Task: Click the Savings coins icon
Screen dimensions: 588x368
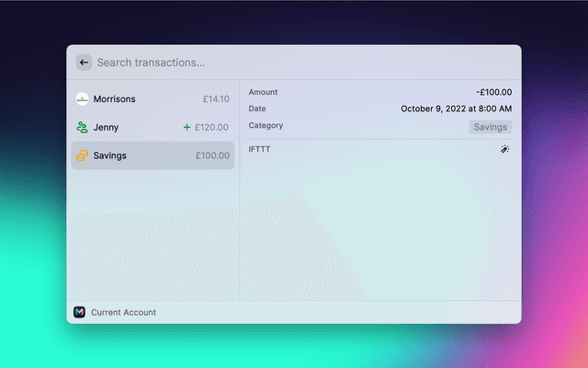Action: 82,155
